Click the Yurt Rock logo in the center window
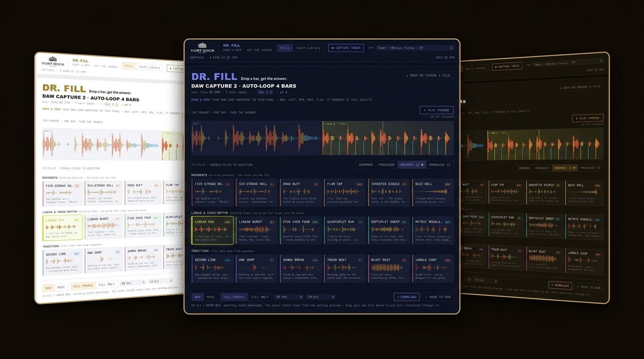 coord(202,48)
